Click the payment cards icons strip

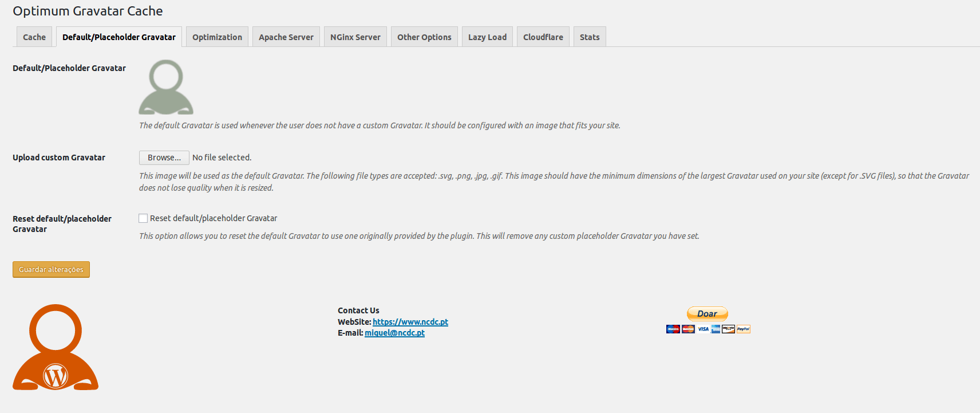pyautogui.click(x=708, y=329)
